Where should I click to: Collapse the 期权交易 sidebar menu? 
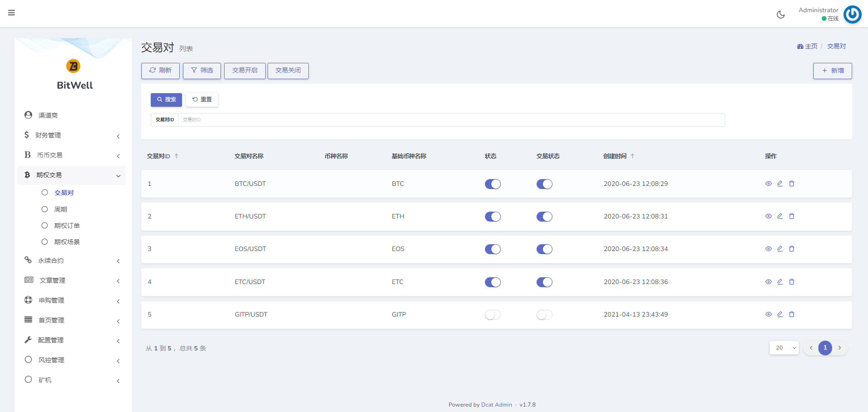(x=72, y=175)
